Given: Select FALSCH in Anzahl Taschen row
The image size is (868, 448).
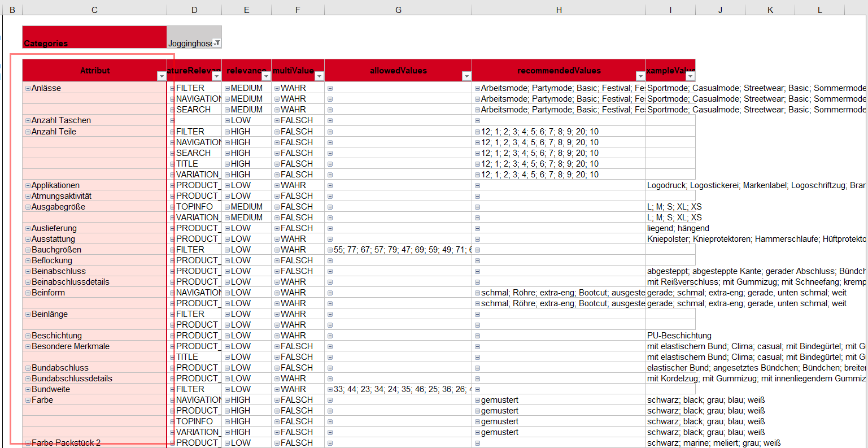Looking at the screenshot, I should coord(298,120).
